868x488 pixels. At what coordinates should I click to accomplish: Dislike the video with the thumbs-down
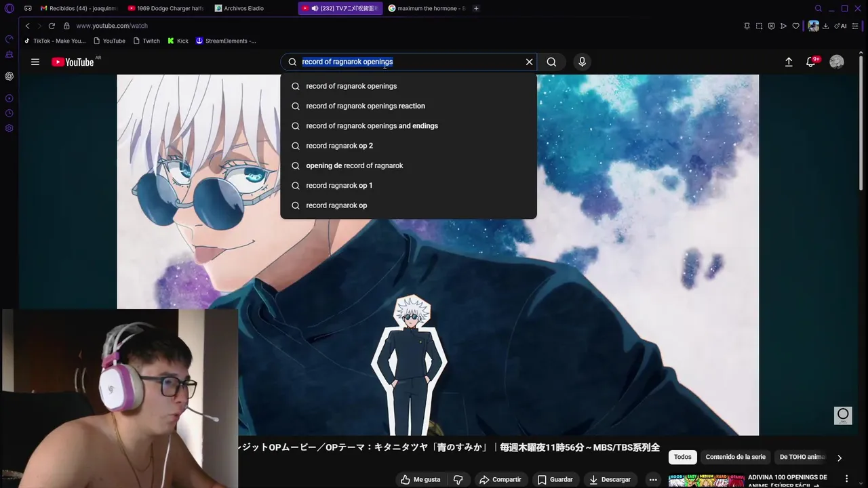(458, 479)
